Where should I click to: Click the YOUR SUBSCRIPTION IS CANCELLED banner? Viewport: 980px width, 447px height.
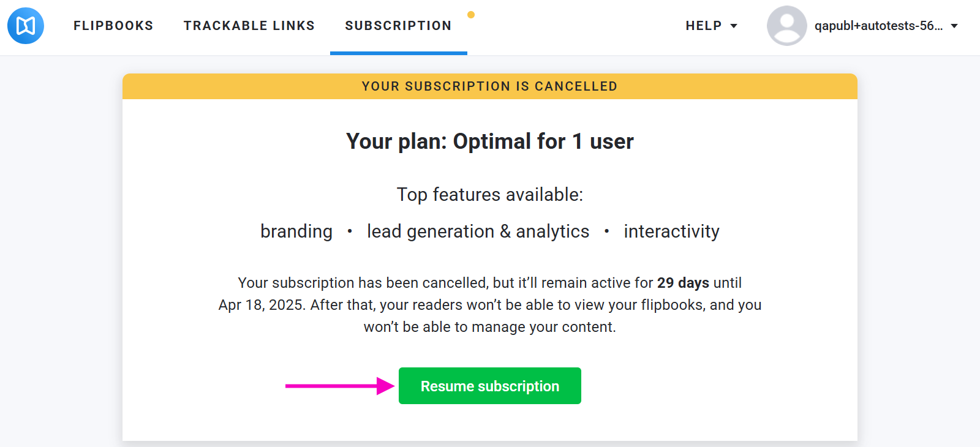489,86
